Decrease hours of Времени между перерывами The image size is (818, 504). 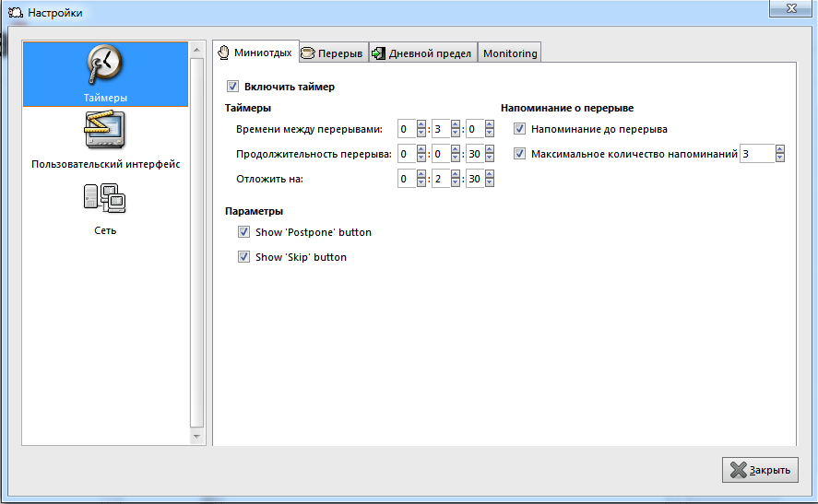pyautogui.click(x=421, y=133)
